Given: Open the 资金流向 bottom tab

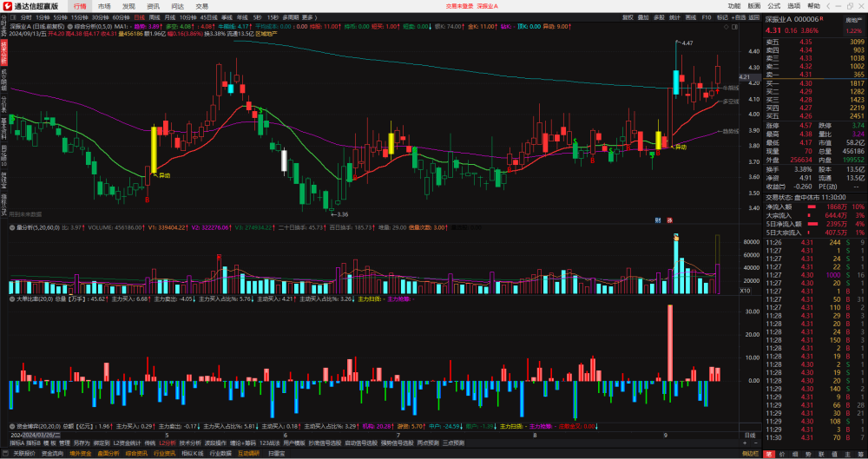Looking at the screenshot, I should (x=53, y=454).
